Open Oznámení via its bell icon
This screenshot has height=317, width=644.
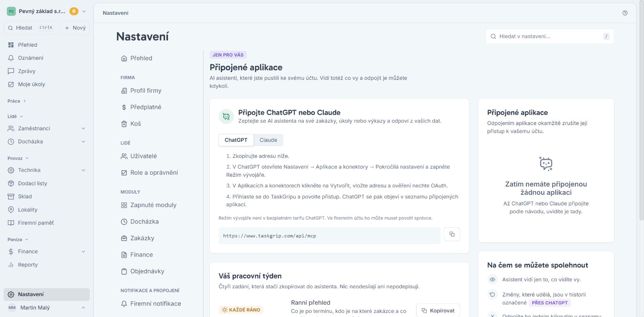[11, 58]
